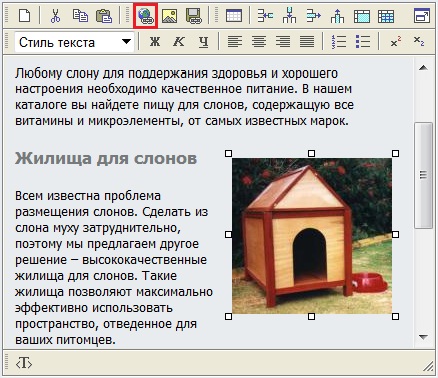Insert hyperlink with the globe icon
Image resolution: width=438 pixels, height=378 pixels.
[145, 15]
